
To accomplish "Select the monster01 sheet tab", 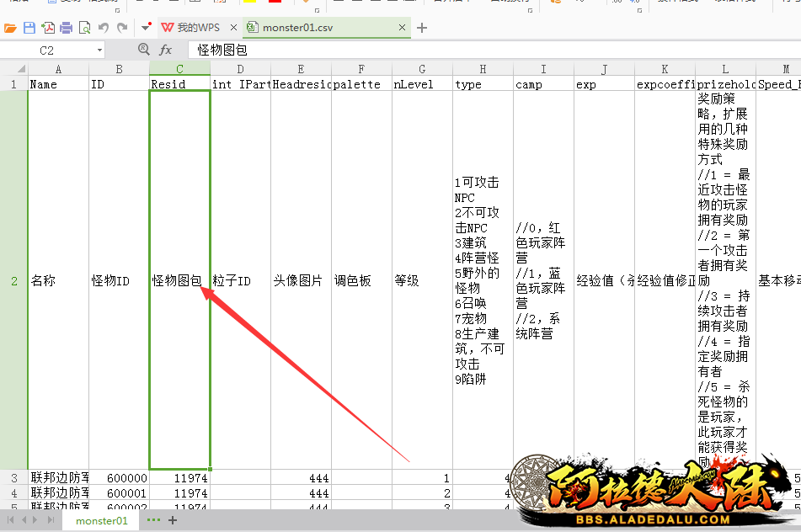I will click(x=101, y=521).
